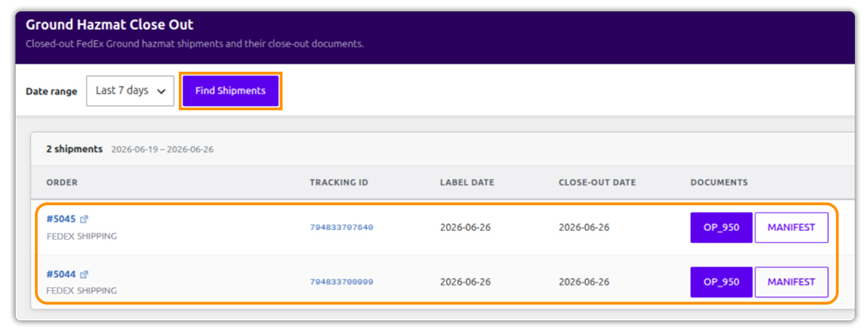Download OP_950 document for order #5044
This screenshot has width=868, height=330.
click(721, 282)
